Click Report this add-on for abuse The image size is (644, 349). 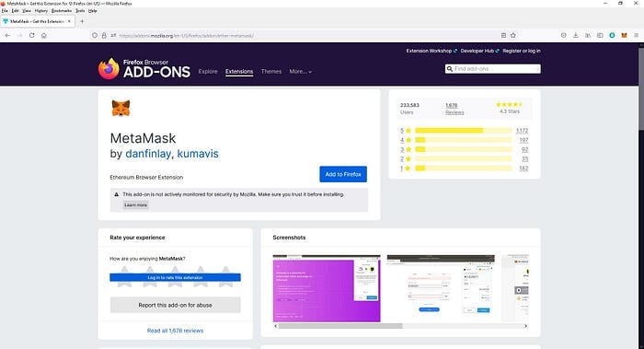175,305
